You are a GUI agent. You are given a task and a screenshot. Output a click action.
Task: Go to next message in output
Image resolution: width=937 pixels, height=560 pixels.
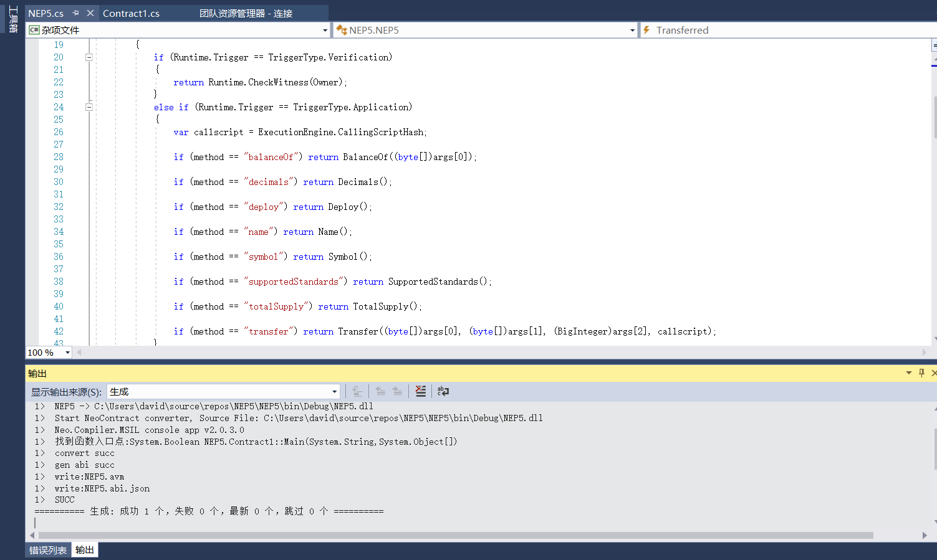[397, 391]
